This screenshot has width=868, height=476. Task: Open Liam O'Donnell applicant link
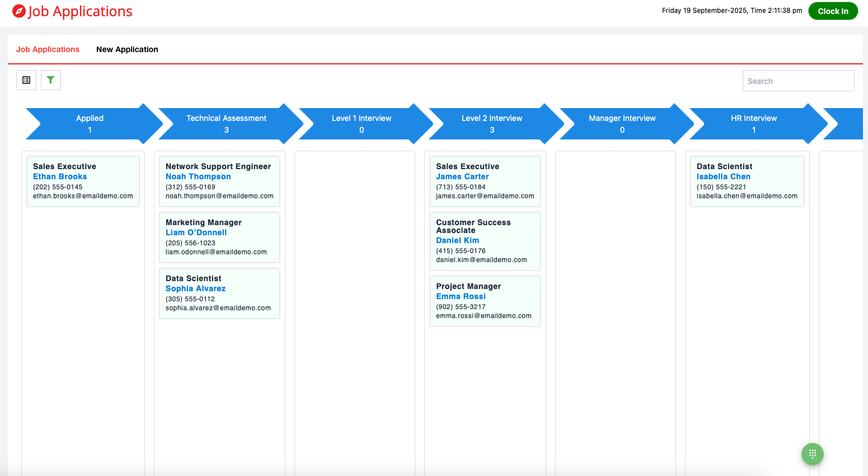pyautogui.click(x=196, y=232)
